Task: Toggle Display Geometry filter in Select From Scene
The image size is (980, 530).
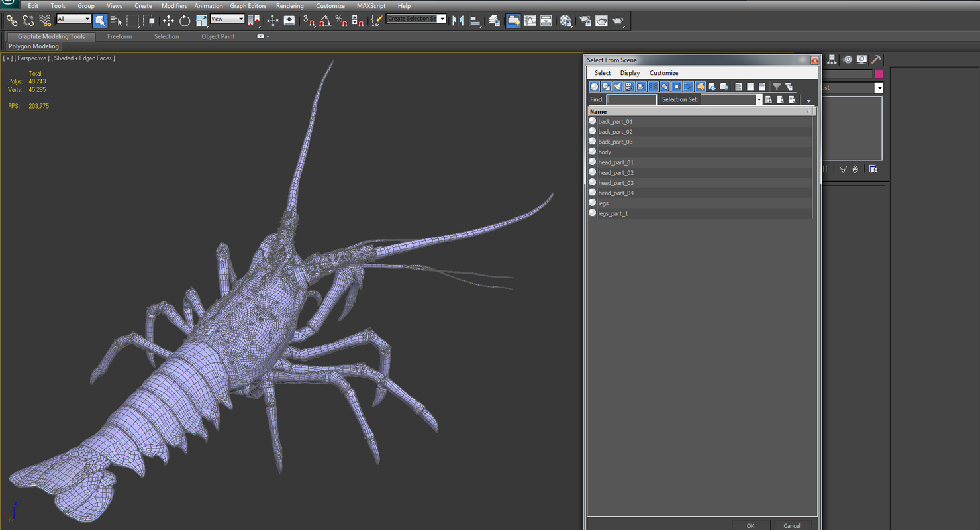Action: 594,87
